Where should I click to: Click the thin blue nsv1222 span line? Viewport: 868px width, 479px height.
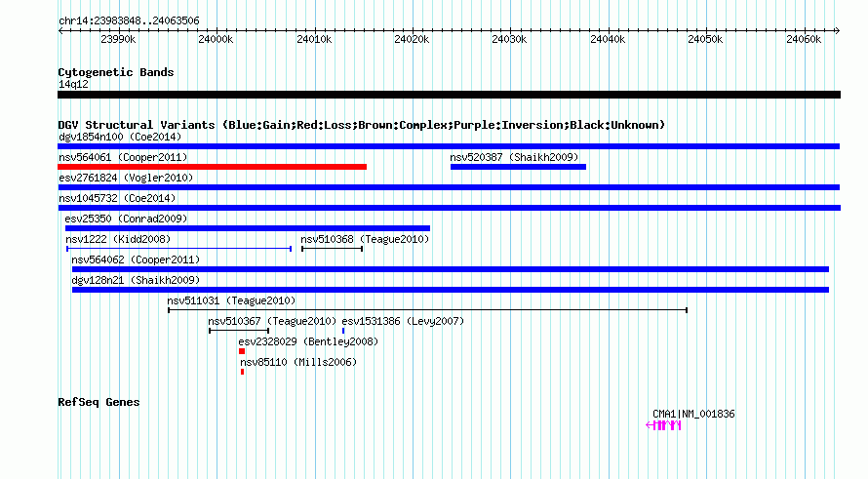click(178, 249)
